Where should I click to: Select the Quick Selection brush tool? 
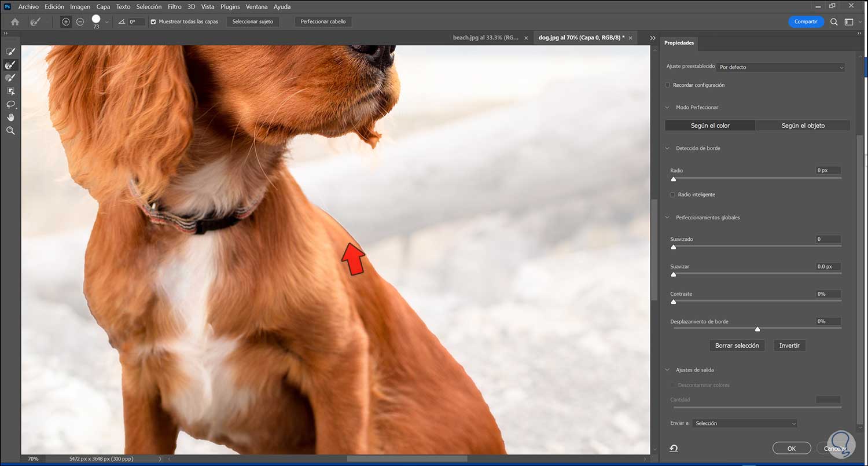pos(10,52)
